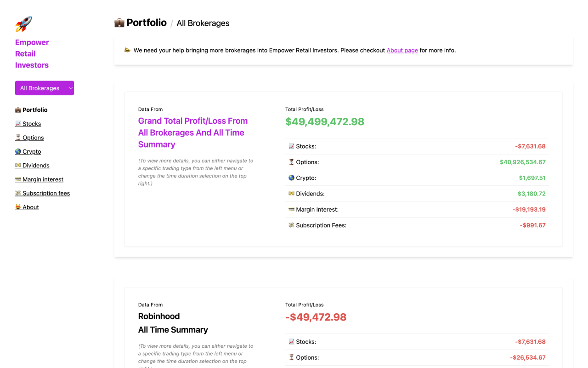Click the briefcase icon beside Portfolio heading

[x=119, y=23]
